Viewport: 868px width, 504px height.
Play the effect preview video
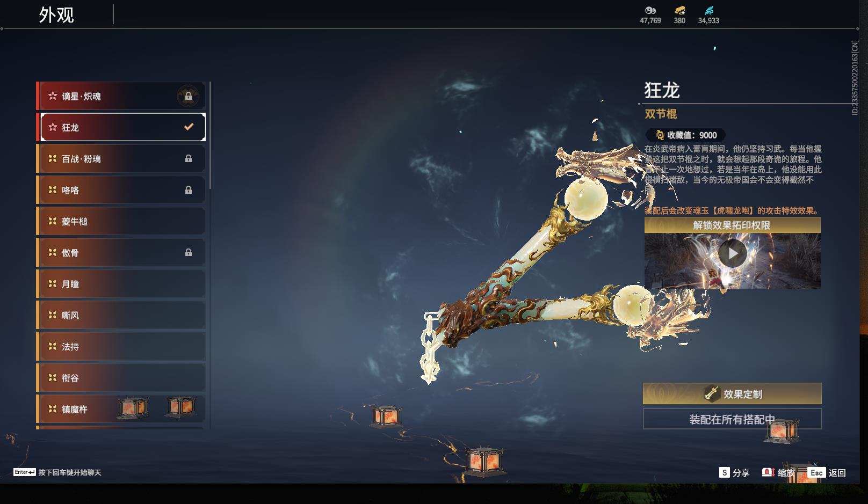click(732, 253)
